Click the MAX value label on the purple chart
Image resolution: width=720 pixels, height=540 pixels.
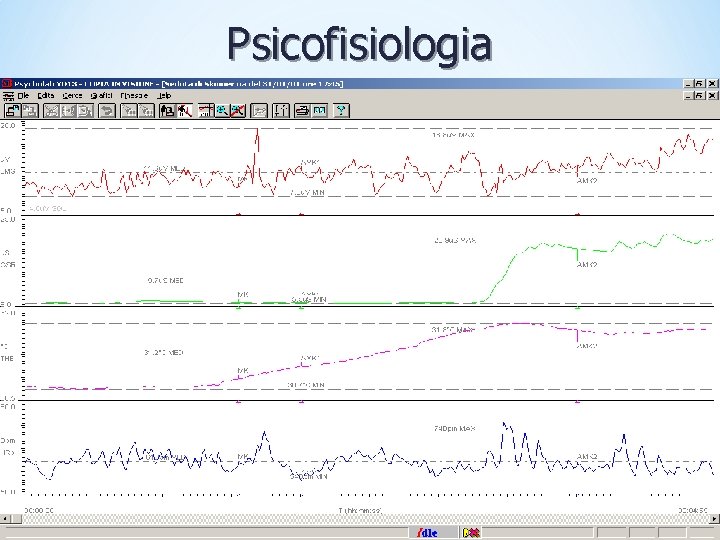click(453, 330)
